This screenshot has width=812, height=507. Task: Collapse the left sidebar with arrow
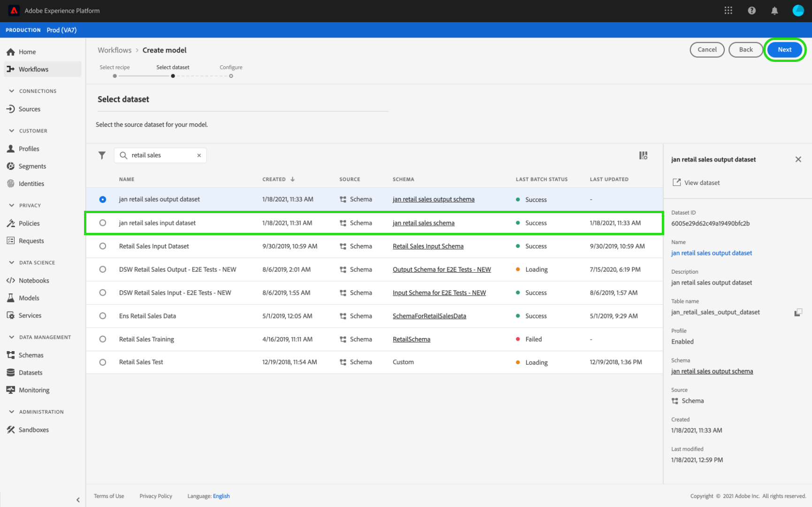coord(78,500)
